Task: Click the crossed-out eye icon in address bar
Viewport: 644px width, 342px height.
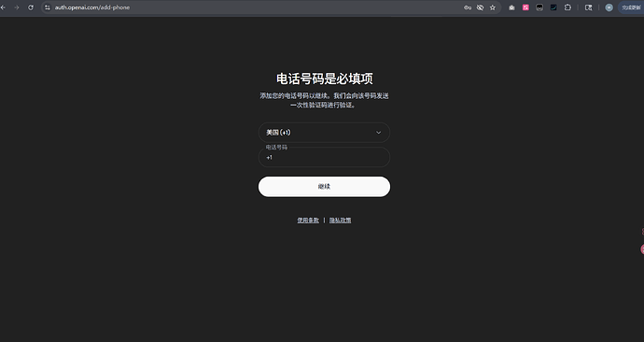Action: pyautogui.click(x=480, y=7)
